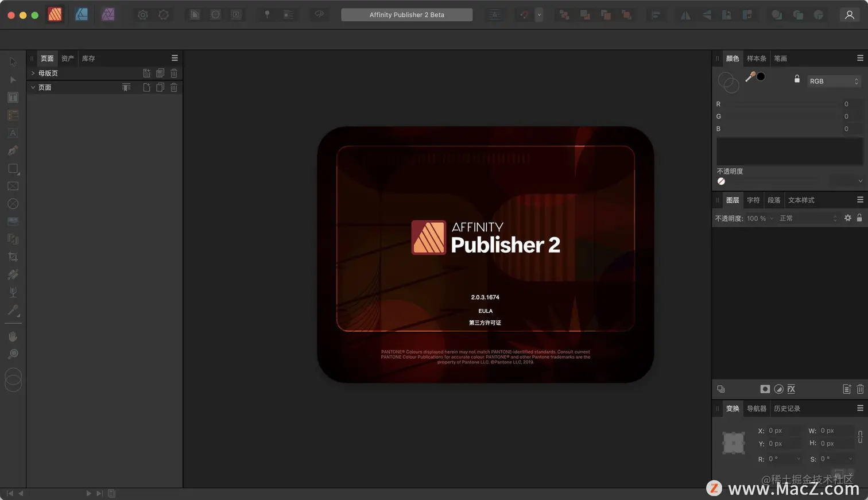The image size is (868, 500).
Task: Delete the selected master page
Action: click(x=174, y=73)
